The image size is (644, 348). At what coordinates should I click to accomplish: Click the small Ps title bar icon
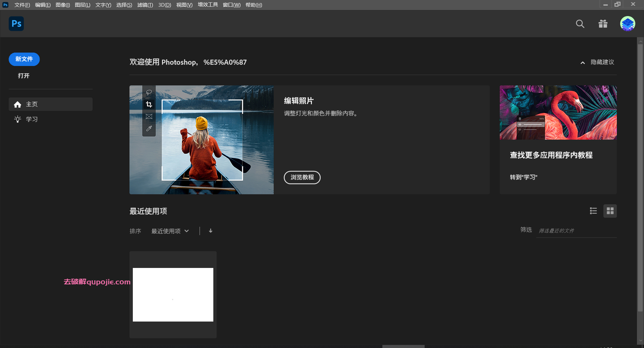click(5, 5)
